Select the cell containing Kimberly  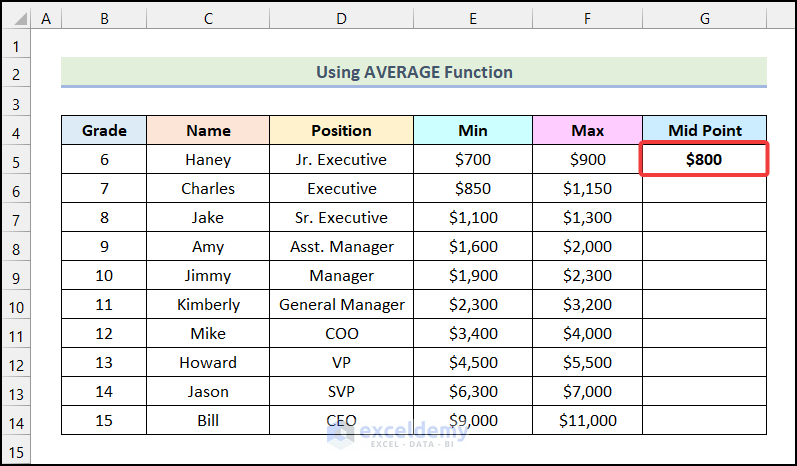click(208, 304)
